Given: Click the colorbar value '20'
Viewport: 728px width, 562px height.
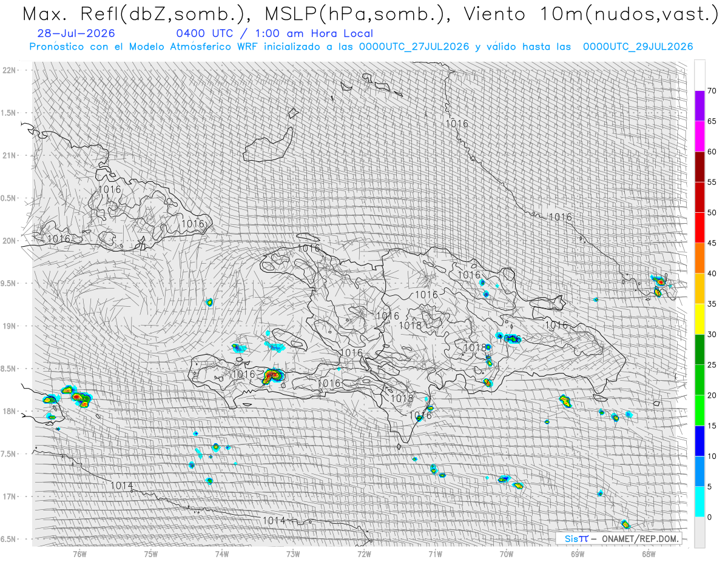Looking at the screenshot, I should point(712,395).
